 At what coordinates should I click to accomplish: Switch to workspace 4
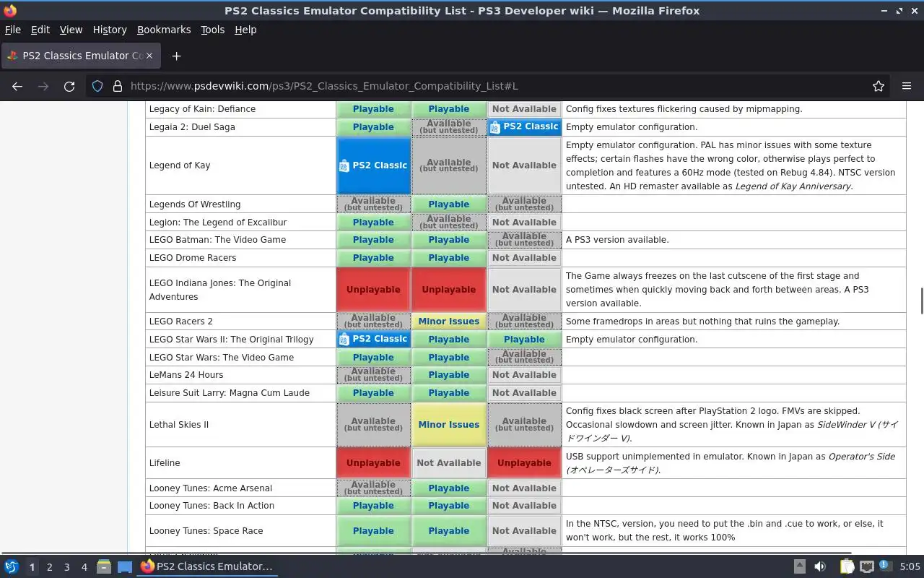(84, 567)
